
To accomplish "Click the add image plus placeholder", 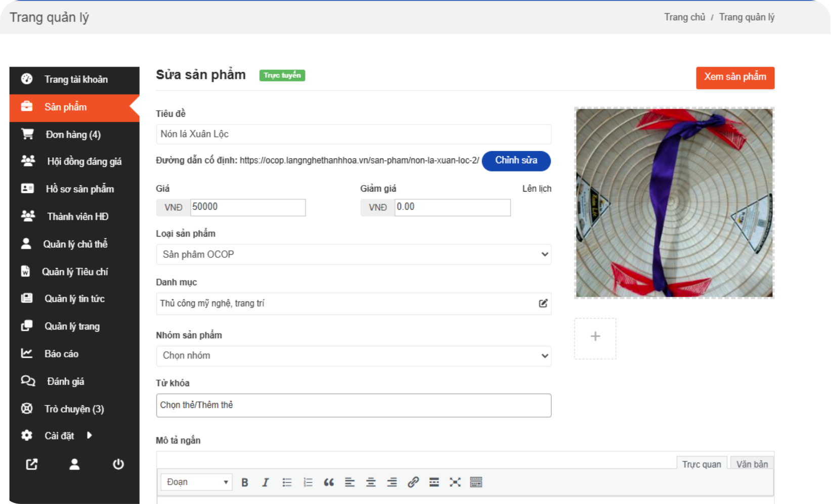I will (x=595, y=337).
